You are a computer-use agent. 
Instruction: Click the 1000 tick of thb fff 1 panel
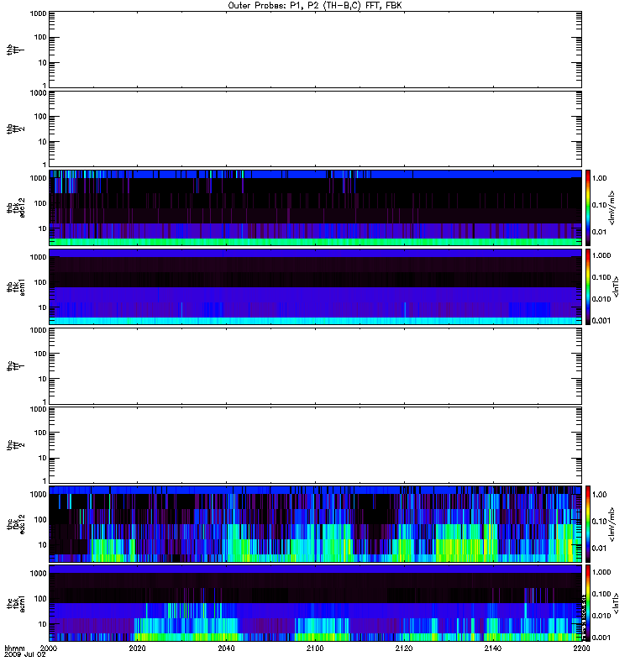click(38, 13)
